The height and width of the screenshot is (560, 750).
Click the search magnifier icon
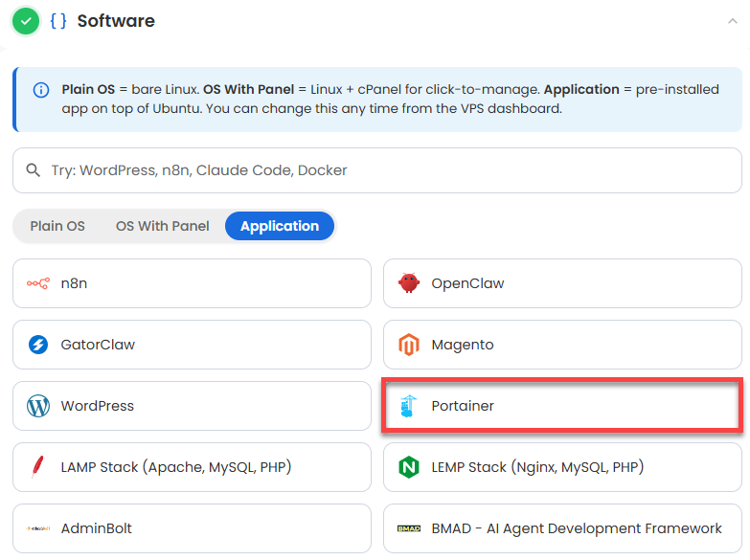33,169
